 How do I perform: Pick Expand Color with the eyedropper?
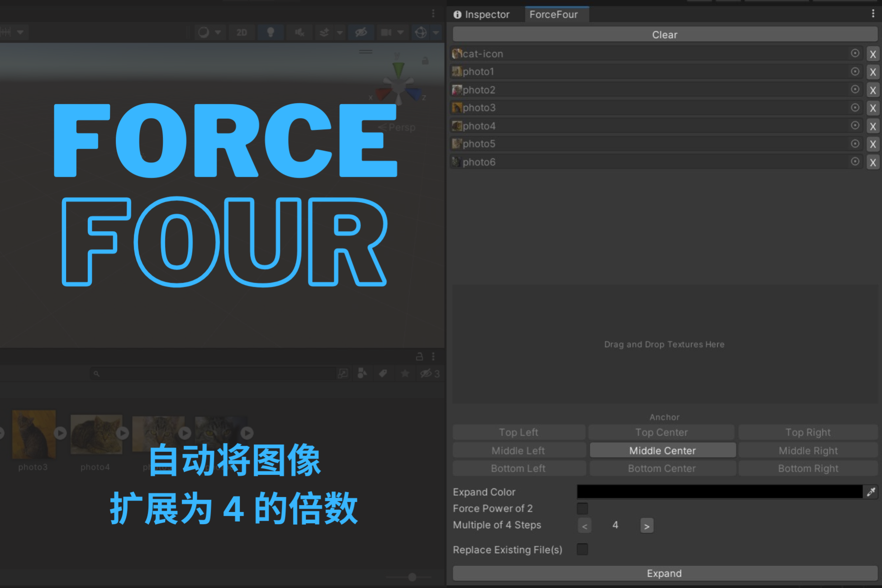point(871,492)
